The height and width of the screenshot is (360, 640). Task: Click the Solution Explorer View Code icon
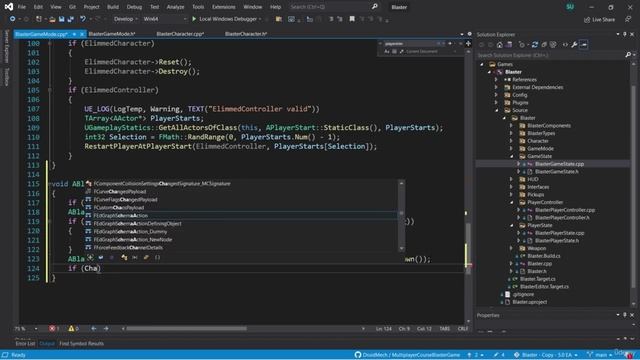565,44
